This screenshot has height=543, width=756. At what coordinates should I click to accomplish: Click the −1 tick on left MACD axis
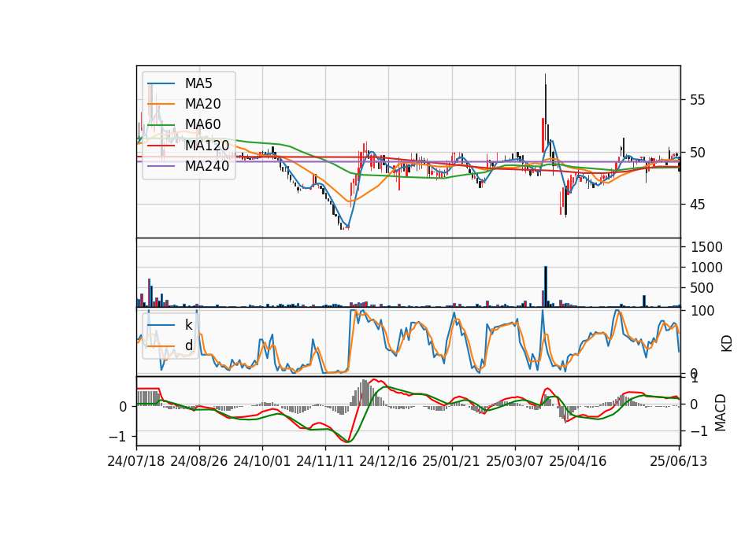(119, 437)
